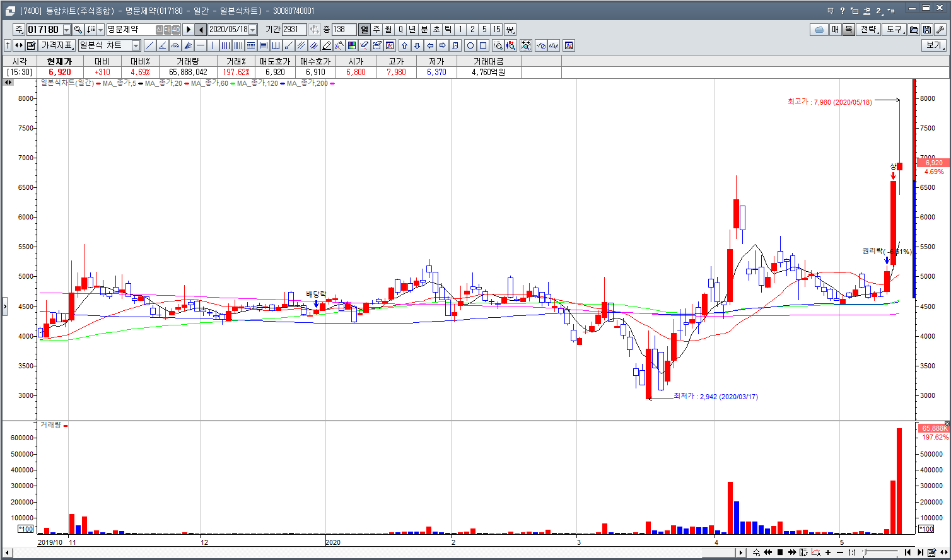
Task: Switch to second (초) period
Action: pyautogui.click(x=436, y=30)
